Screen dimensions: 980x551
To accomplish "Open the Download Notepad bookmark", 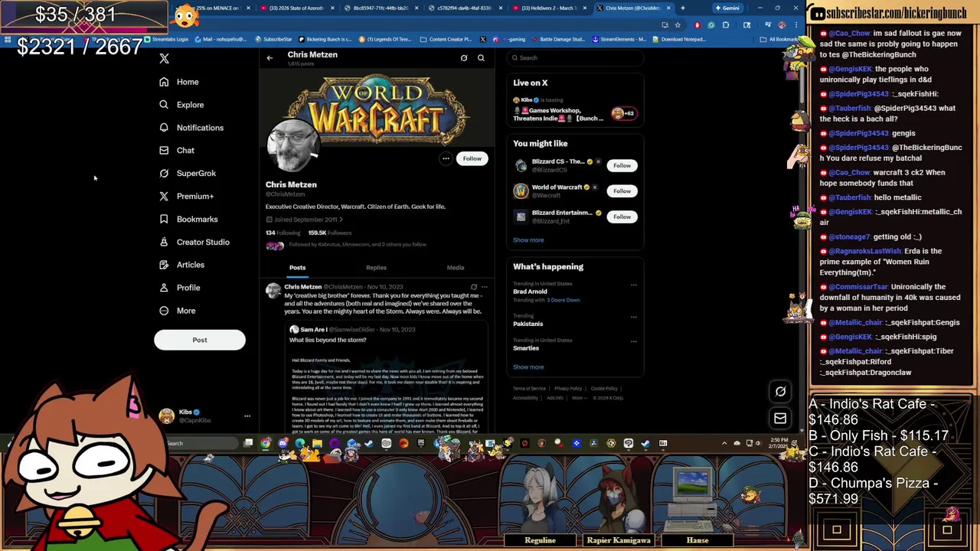I will coord(679,39).
